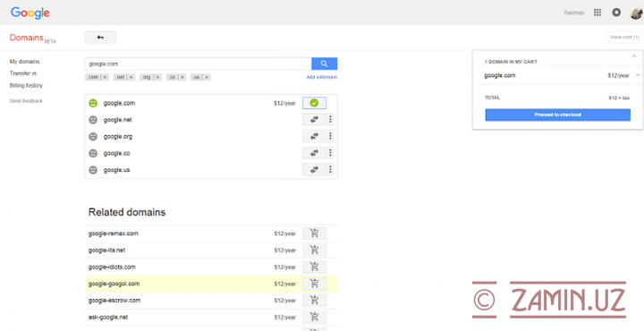Click Send feedback link

pyautogui.click(x=26, y=100)
